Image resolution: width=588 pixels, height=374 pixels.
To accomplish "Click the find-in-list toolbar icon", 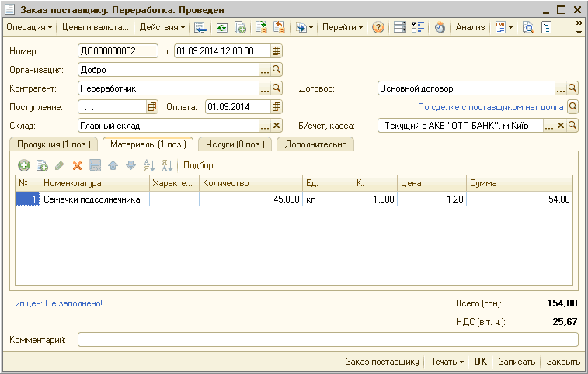I will pyautogui.click(x=200, y=27).
